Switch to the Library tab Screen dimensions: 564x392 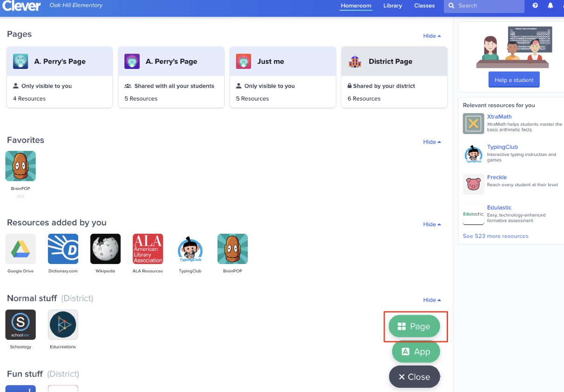392,6
